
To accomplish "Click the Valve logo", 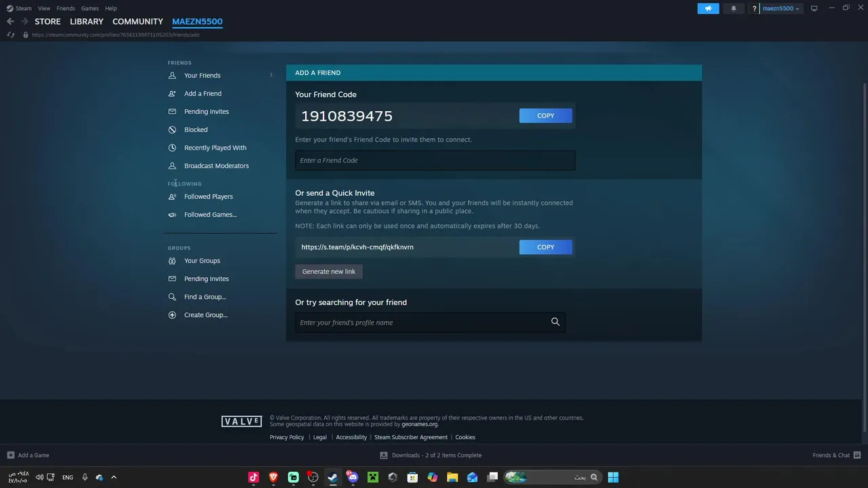I will coord(241,422).
